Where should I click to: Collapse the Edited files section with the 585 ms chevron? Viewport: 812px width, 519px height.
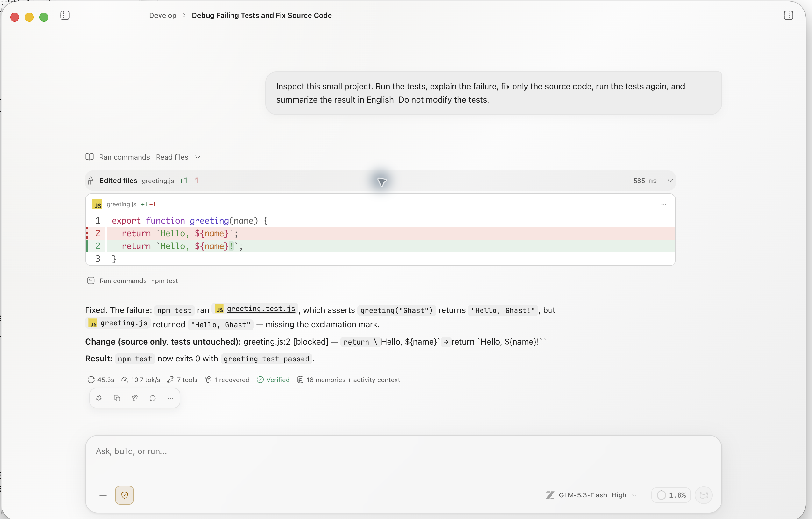670,181
